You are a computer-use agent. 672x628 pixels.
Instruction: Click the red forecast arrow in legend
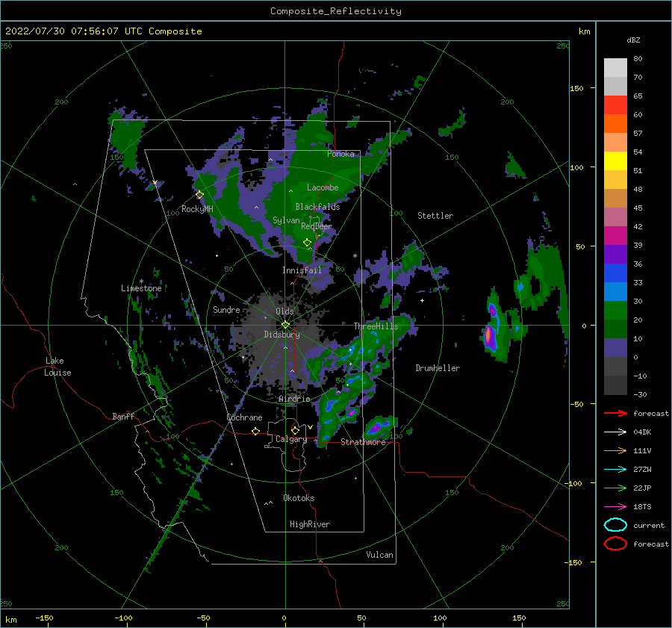(615, 413)
